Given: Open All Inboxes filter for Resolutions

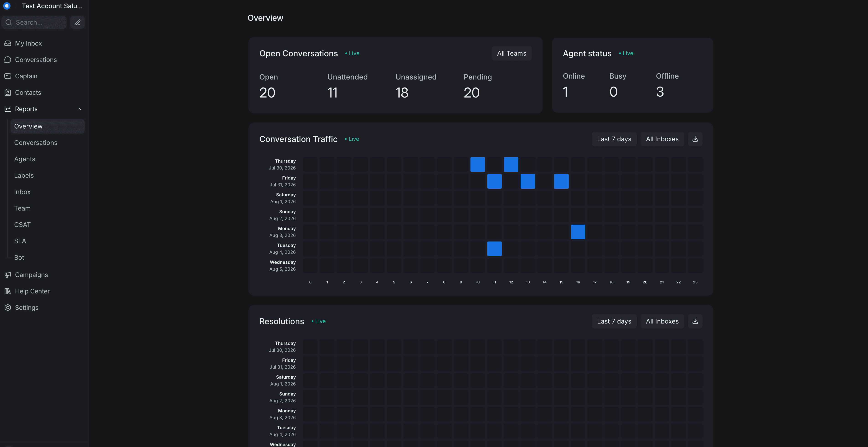Looking at the screenshot, I should [x=662, y=321].
